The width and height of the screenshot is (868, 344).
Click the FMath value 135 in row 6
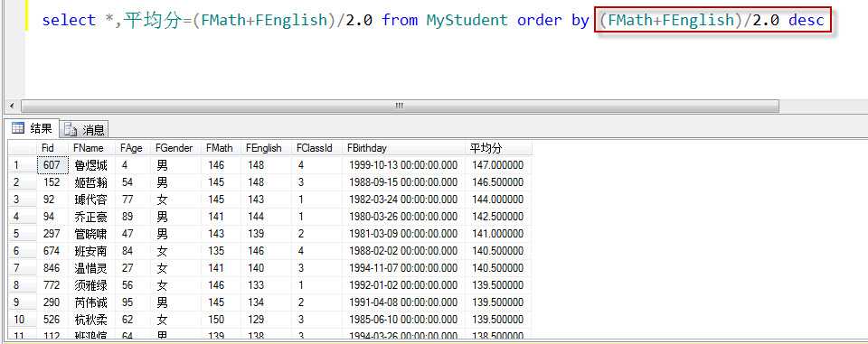pos(221,250)
